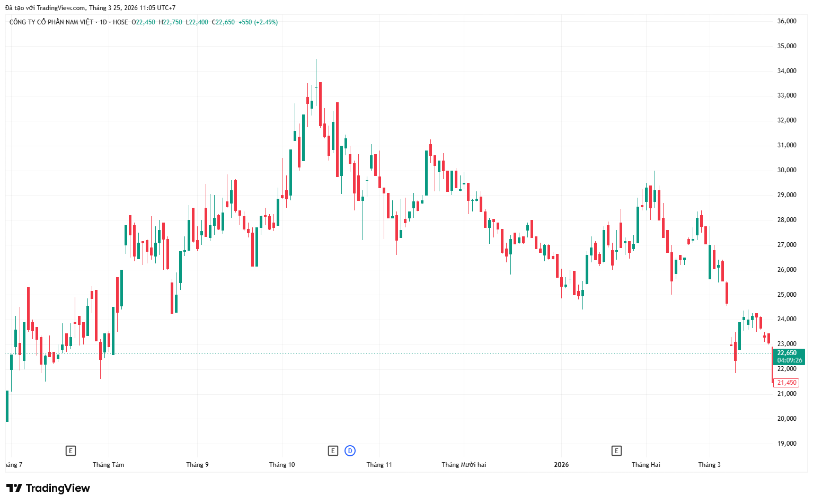Click the Tháng Mười hai axis label
Image resolution: width=813 pixels, height=504 pixels.
(464, 465)
